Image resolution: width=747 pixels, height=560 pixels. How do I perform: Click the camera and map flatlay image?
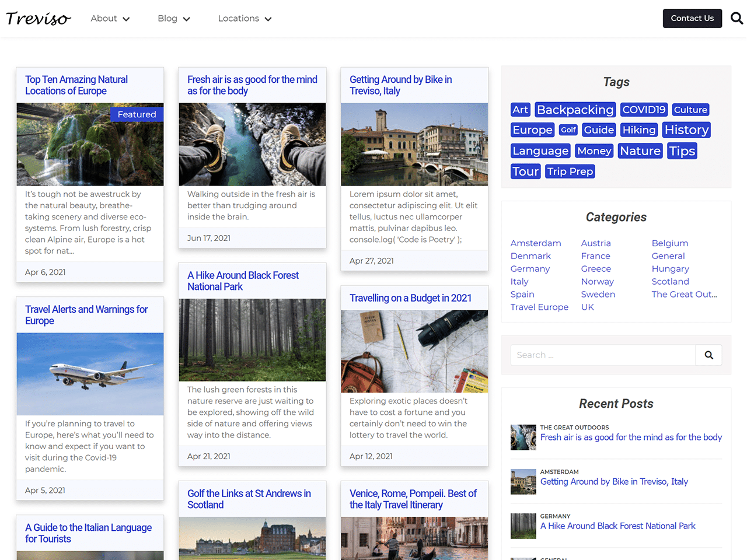tap(414, 351)
